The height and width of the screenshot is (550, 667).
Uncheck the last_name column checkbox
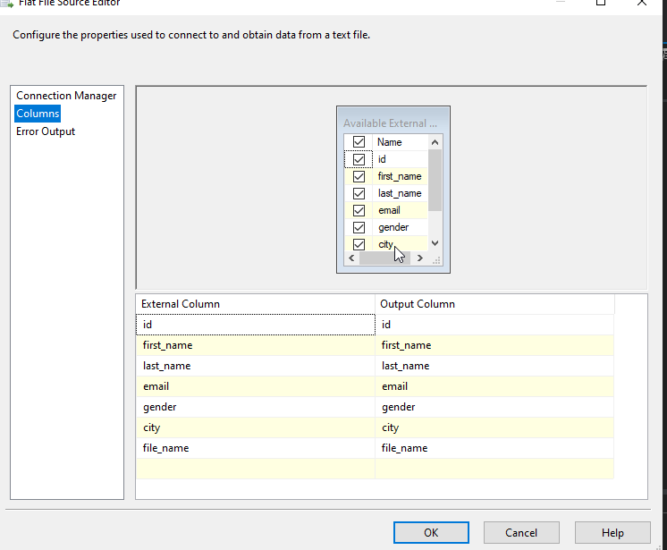pyautogui.click(x=359, y=193)
